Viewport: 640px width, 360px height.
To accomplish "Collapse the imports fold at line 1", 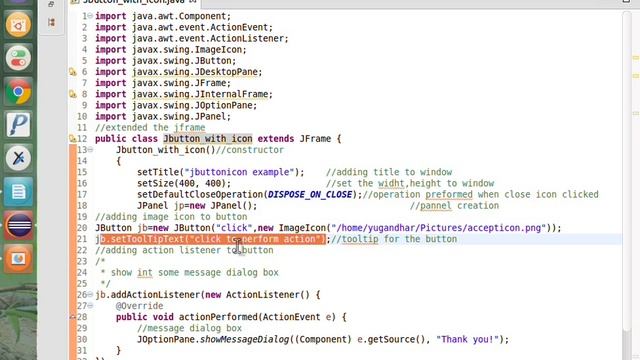I will point(90,16).
